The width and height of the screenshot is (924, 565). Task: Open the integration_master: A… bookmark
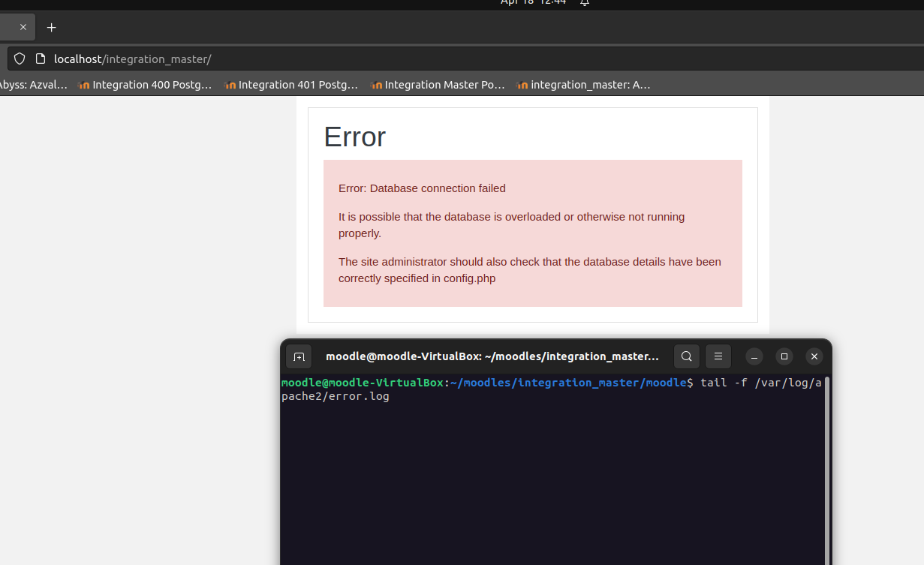click(x=583, y=85)
